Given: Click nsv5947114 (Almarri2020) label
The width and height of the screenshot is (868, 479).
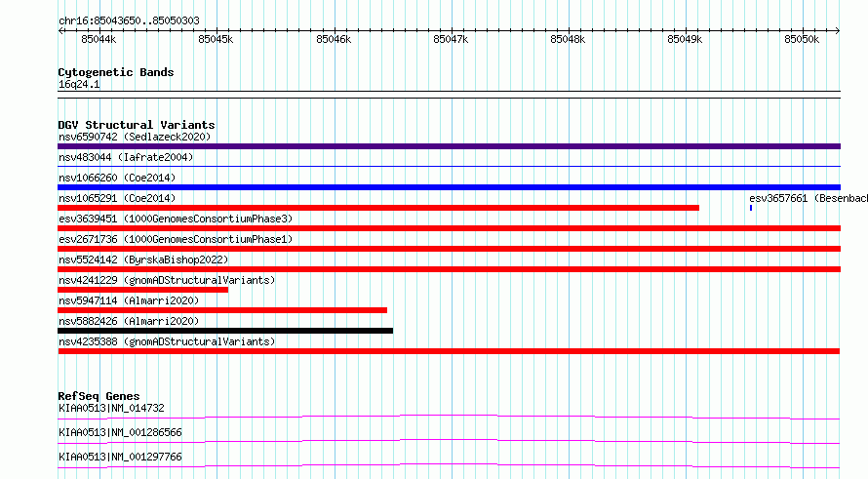Looking at the screenshot, I should tap(129, 300).
